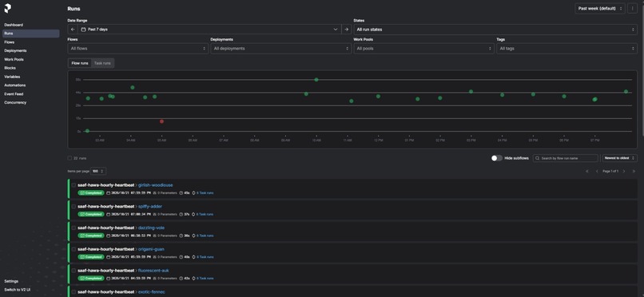Open the girlish-woodlouse flow run link

tap(155, 185)
